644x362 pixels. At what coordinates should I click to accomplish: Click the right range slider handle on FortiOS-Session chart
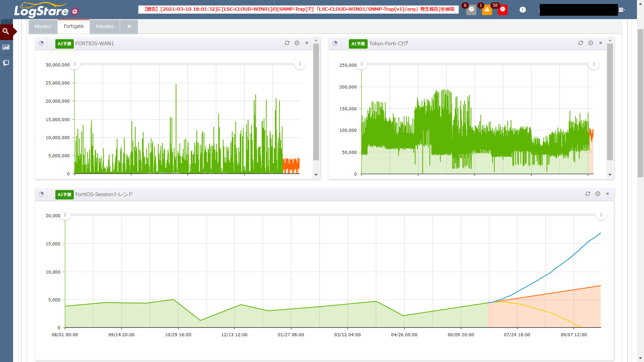(x=601, y=215)
